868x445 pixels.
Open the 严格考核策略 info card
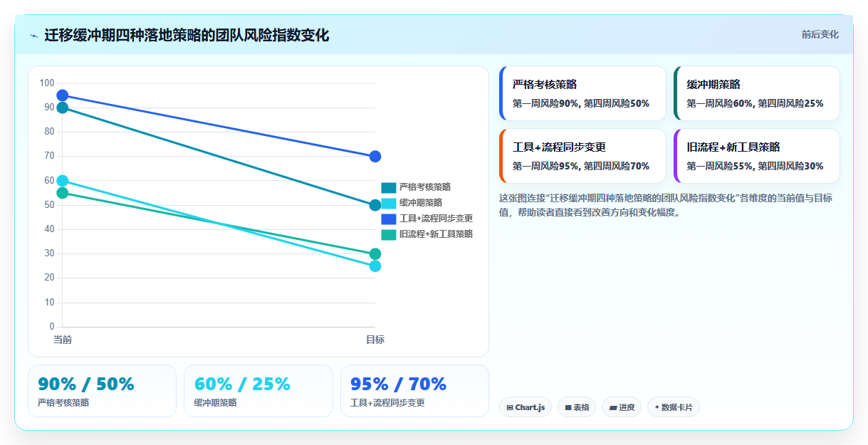pos(582,93)
